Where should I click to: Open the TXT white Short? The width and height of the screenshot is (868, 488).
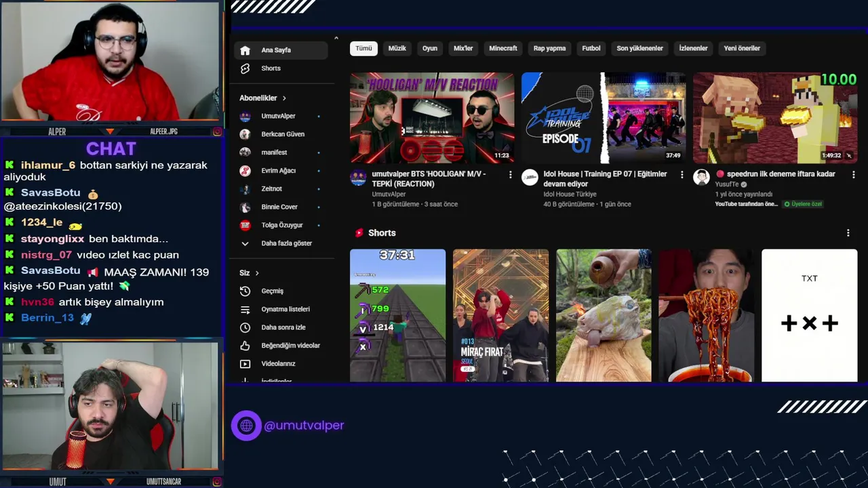[810, 316]
